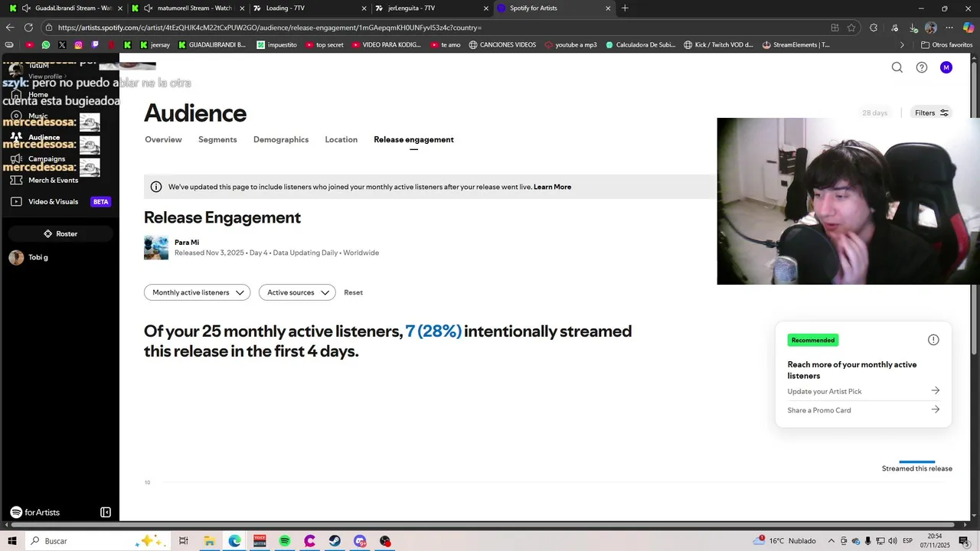Open the Twitch bookmark icon
This screenshot has height=551, width=980.
95,45
